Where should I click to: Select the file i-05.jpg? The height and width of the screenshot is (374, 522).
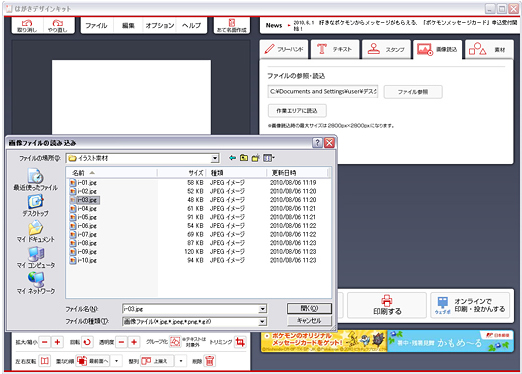tap(83, 217)
